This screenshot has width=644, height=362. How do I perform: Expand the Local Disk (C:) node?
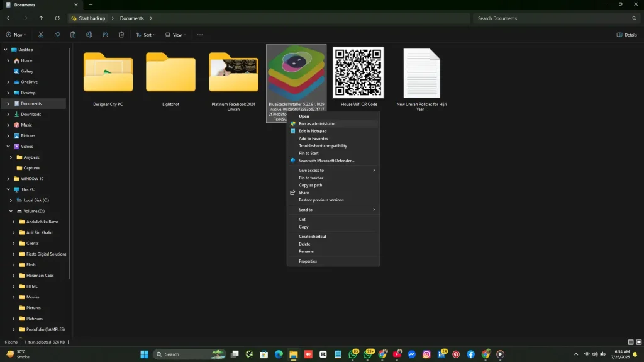11,200
